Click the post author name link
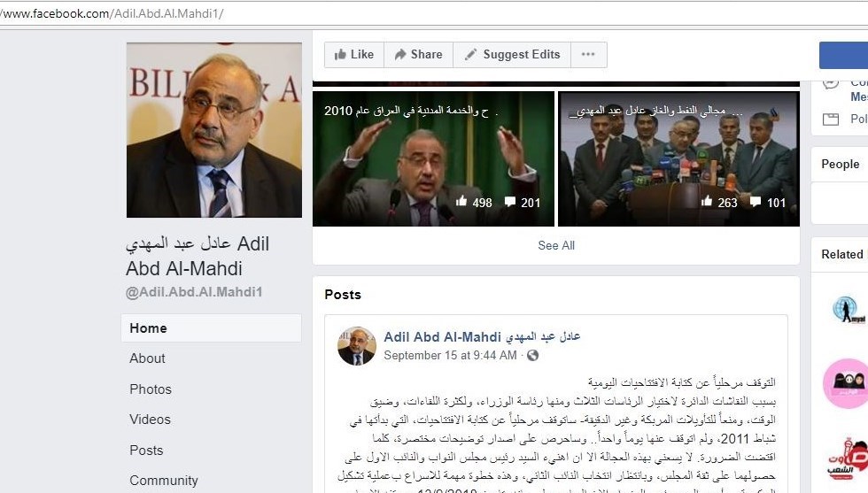The image size is (868, 493). pyautogui.click(x=482, y=337)
